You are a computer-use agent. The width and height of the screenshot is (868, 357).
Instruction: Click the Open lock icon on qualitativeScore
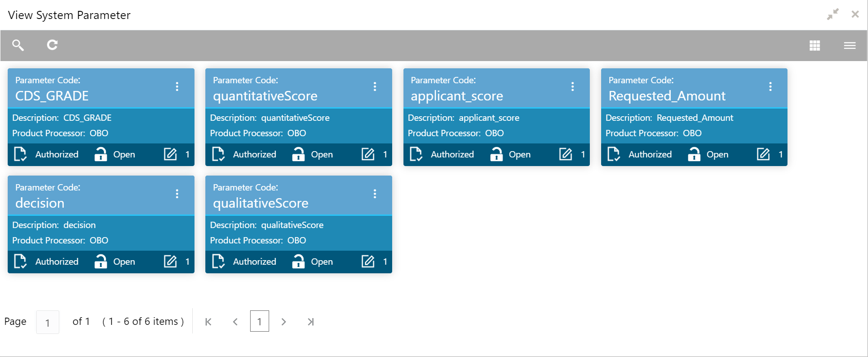(x=298, y=262)
